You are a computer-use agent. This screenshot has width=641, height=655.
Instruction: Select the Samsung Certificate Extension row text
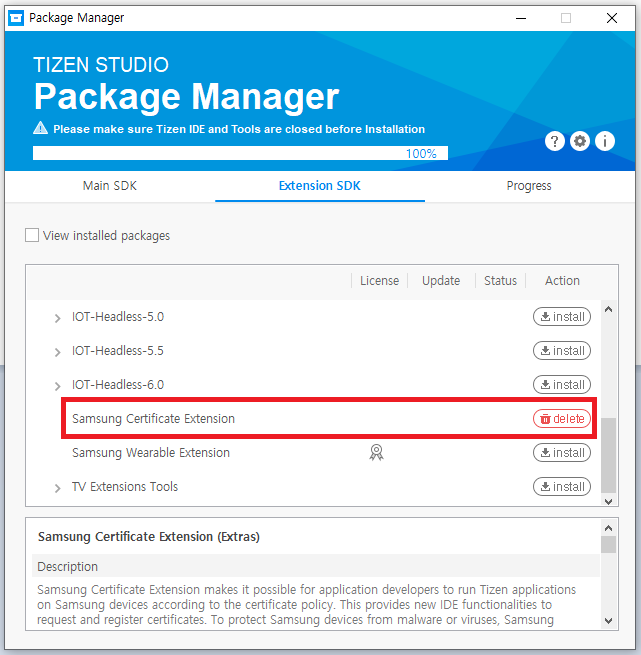pyautogui.click(x=153, y=419)
